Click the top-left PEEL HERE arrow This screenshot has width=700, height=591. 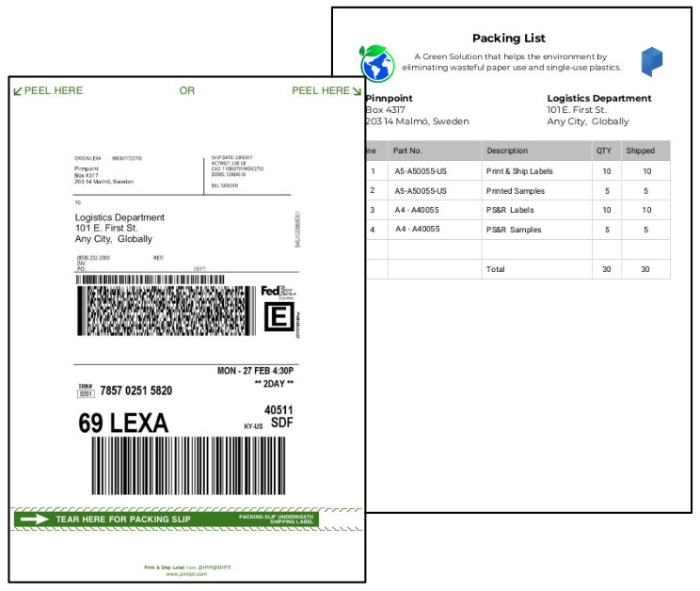click(x=18, y=91)
